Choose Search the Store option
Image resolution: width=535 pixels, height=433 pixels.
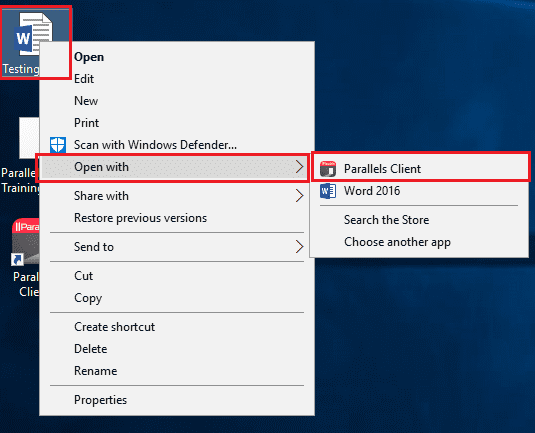[x=387, y=220]
